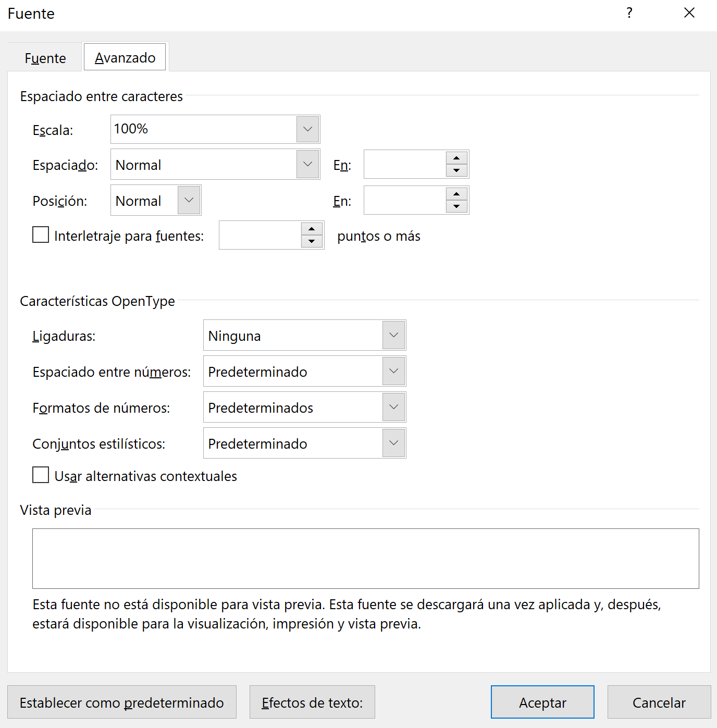
Task: Switch to the Fuente tab
Action: [x=45, y=58]
